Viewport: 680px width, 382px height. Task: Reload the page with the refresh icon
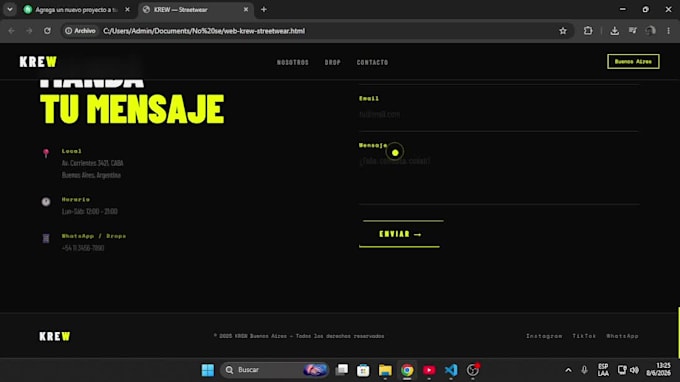pos(47,31)
